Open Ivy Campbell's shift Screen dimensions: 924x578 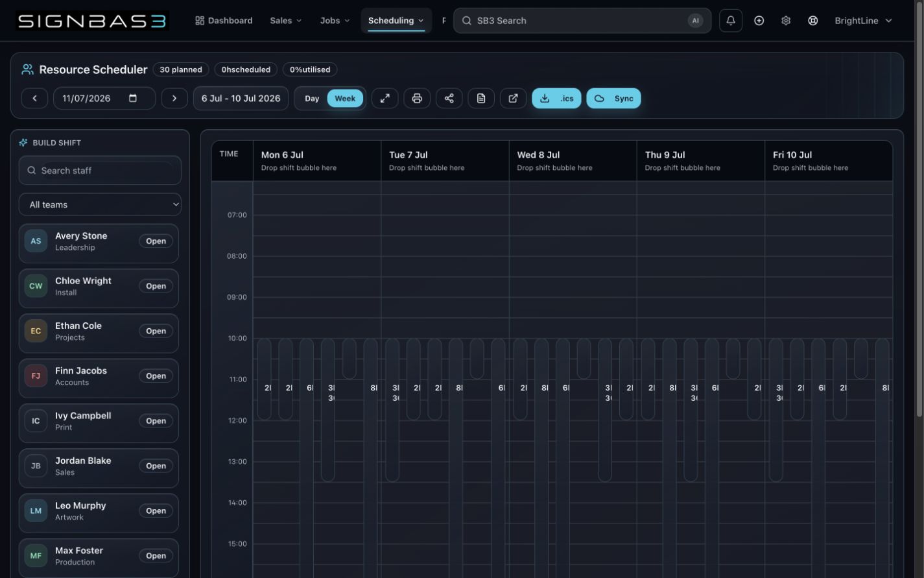tap(156, 420)
